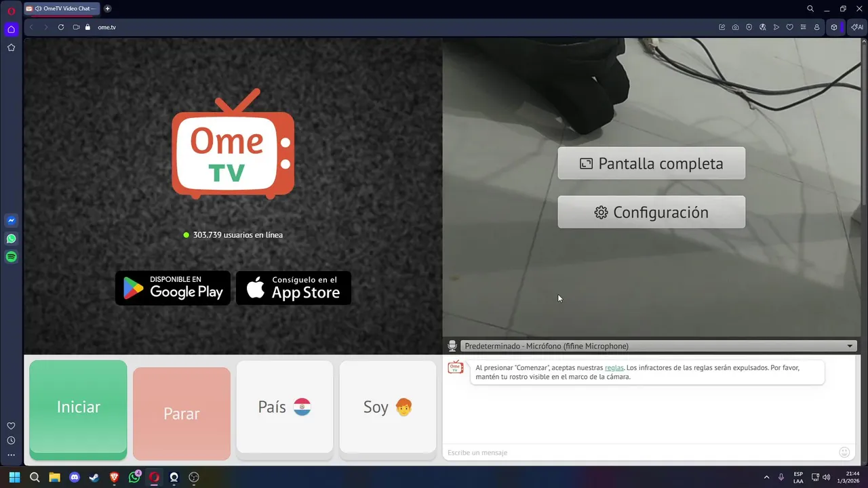Open a new browser tab

[x=107, y=9]
